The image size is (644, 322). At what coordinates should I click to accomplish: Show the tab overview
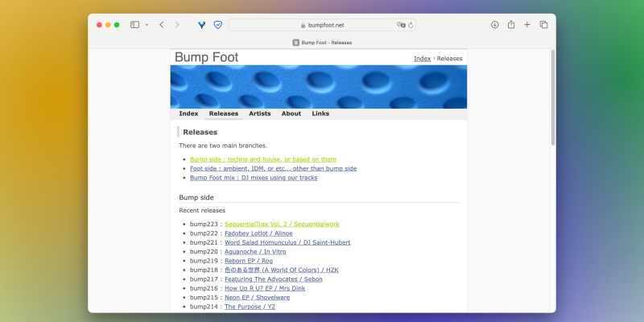pos(544,25)
